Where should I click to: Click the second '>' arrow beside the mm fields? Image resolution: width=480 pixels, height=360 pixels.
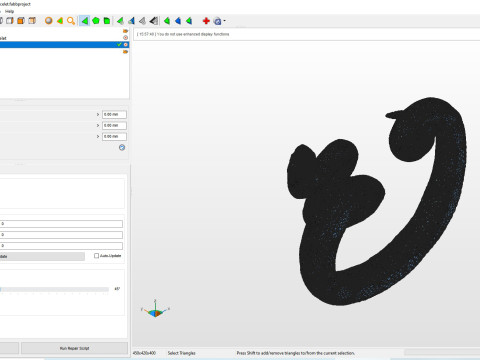(98, 125)
